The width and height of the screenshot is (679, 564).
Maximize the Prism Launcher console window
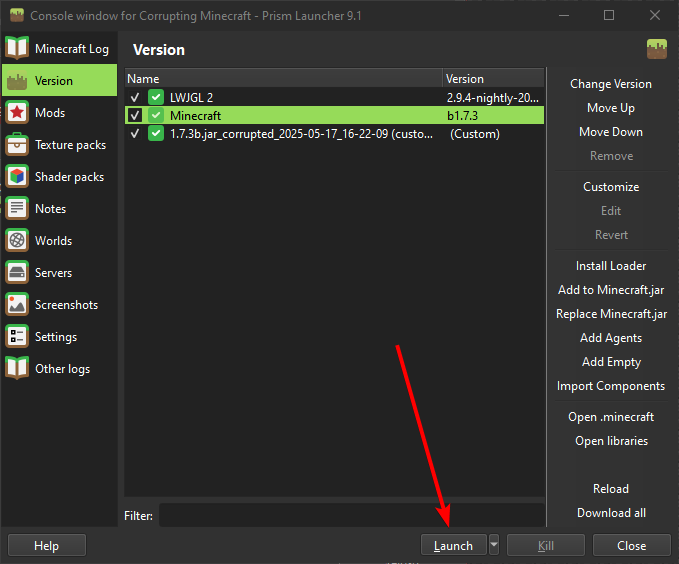(609, 15)
